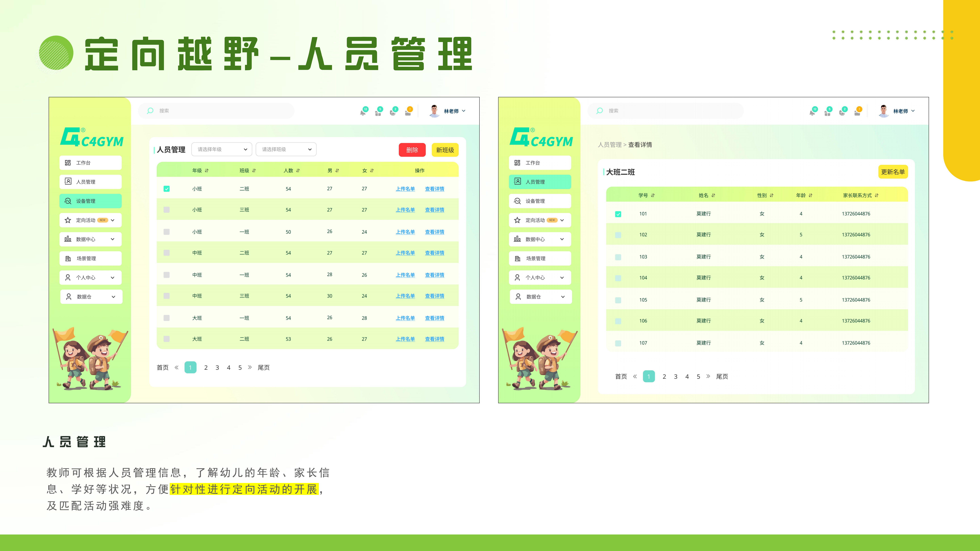Open 设备管理 in right sidebar
The image size is (980, 551).
[540, 201]
